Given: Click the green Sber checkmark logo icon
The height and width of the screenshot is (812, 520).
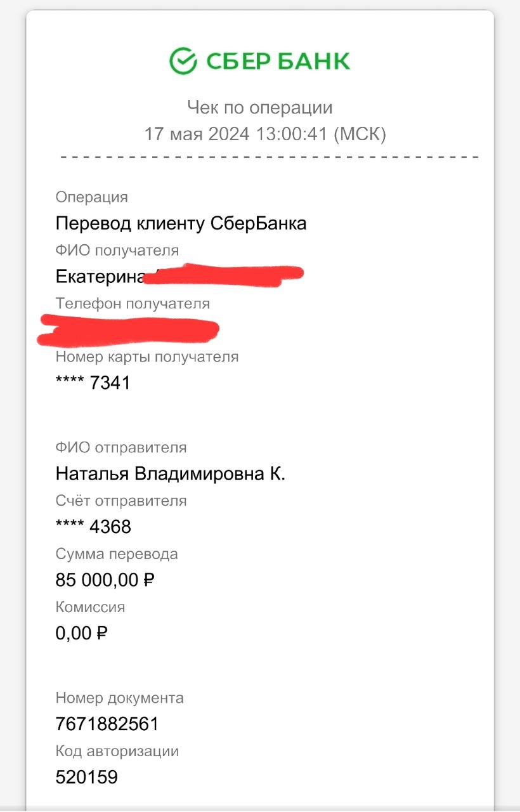Looking at the screenshot, I should pyautogui.click(x=184, y=61).
